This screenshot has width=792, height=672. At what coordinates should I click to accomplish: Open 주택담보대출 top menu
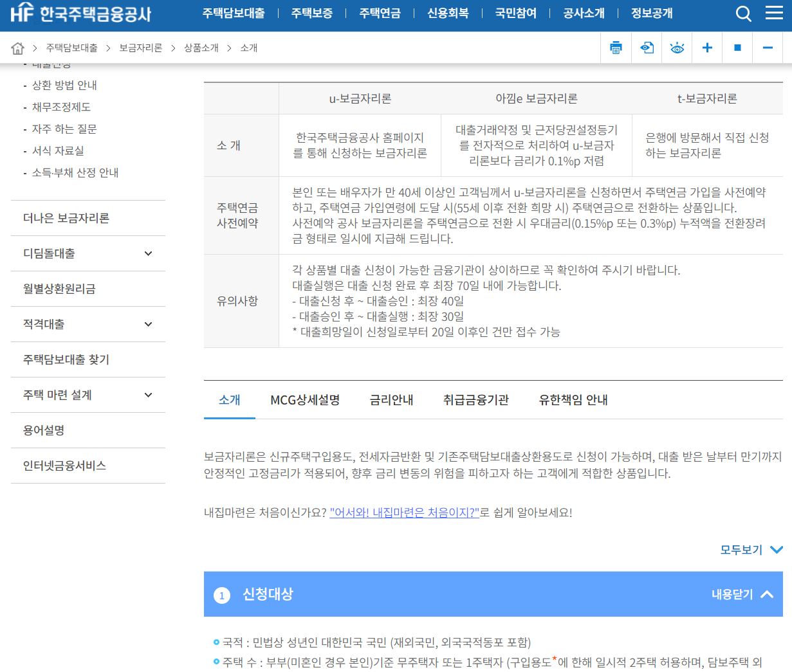coord(234,13)
